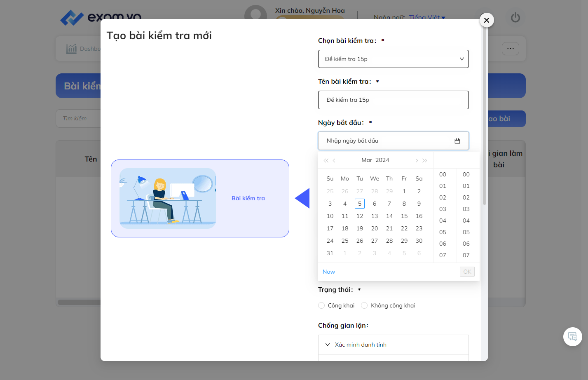The image size is (588, 380).
Task: Click the Mar month selector in calendar header
Action: (367, 160)
